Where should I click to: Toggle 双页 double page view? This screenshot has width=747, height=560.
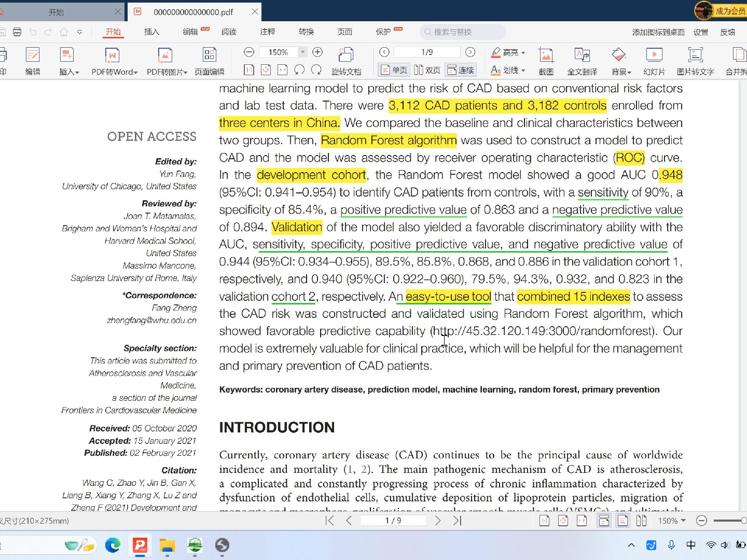[427, 70]
